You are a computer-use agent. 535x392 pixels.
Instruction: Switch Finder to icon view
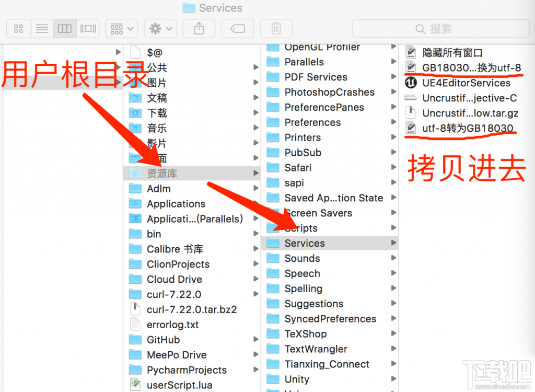pos(19,28)
